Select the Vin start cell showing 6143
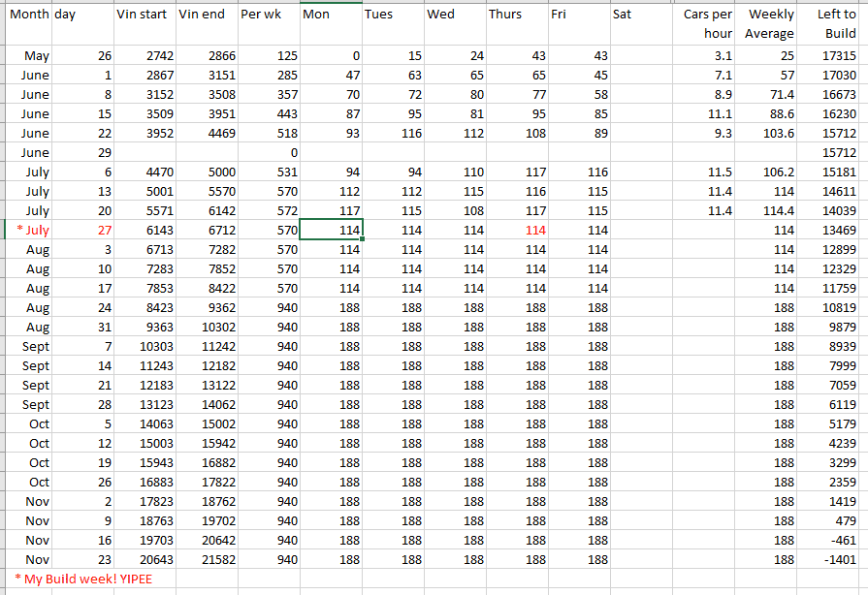The height and width of the screenshot is (595, 868). [x=144, y=230]
